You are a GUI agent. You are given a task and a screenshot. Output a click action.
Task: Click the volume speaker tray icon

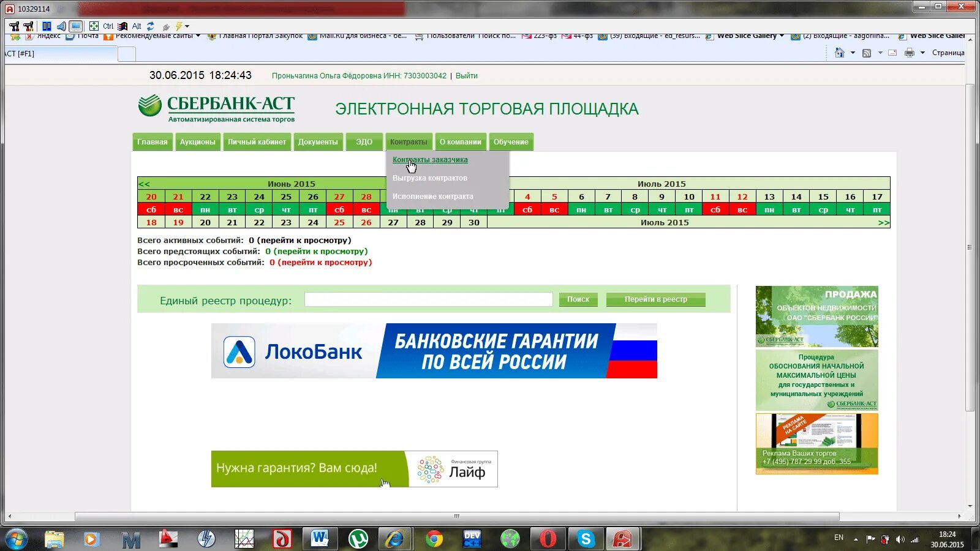900,539
